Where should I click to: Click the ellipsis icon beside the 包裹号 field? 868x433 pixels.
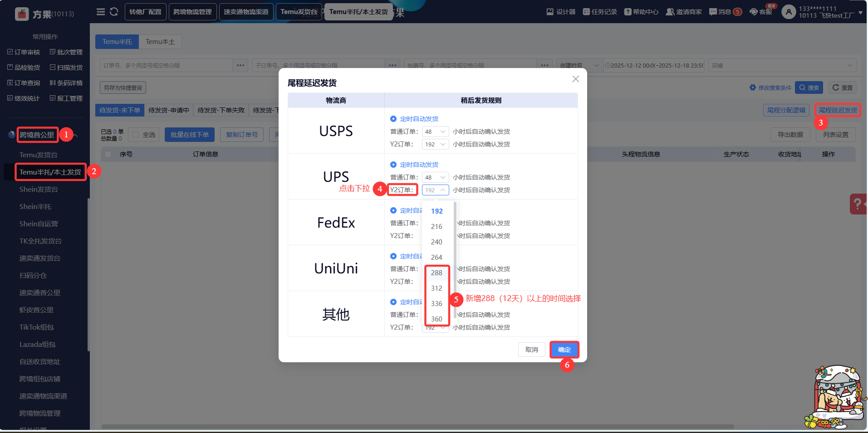point(544,65)
